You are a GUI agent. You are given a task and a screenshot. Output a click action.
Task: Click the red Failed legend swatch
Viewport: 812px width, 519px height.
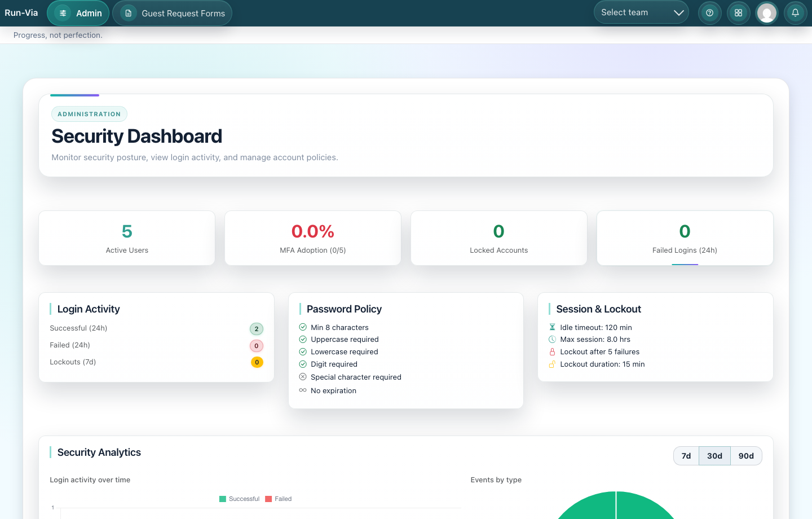269,499
